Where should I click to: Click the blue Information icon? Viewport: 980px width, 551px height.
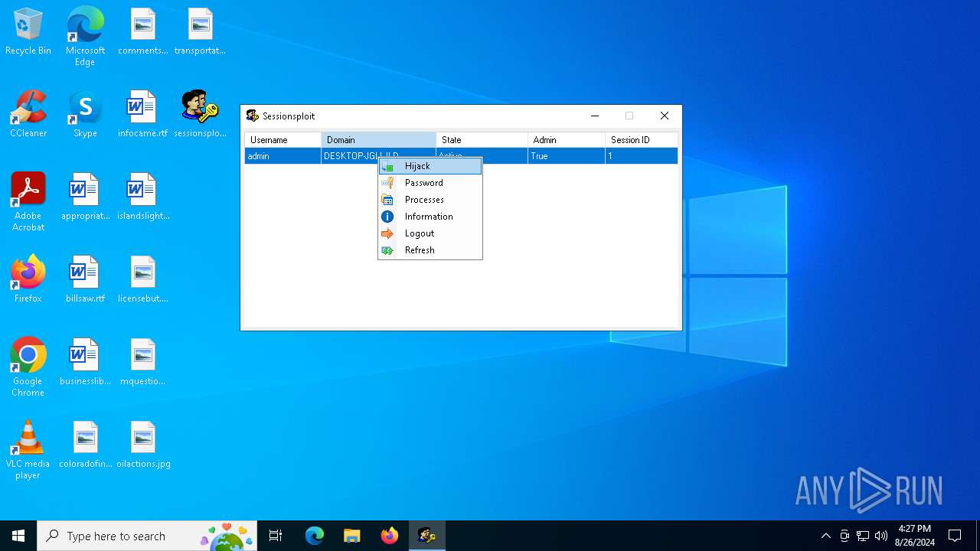click(x=387, y=217)
